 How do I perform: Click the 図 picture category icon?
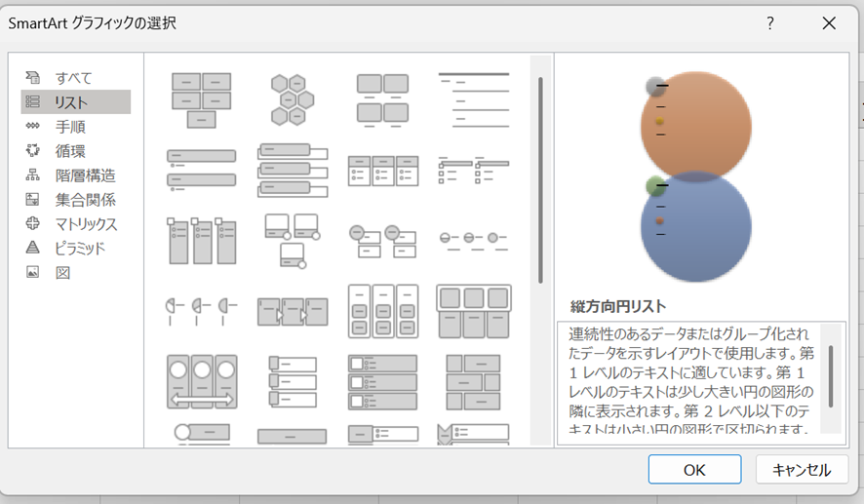[33, 273]
